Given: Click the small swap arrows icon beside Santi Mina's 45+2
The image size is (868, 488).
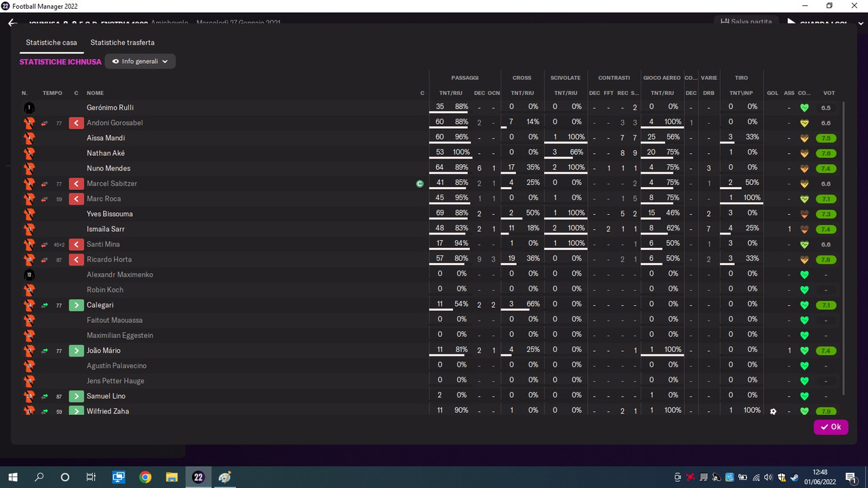Looking at the screenshot, I should point(44,244).
